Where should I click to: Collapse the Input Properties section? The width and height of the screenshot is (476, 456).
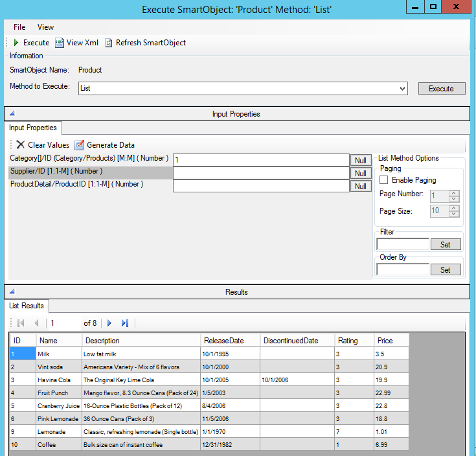pos(12,113)
